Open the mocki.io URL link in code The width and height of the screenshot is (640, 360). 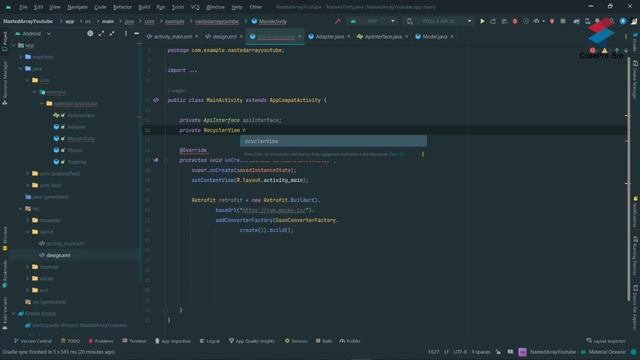[273, 210]
